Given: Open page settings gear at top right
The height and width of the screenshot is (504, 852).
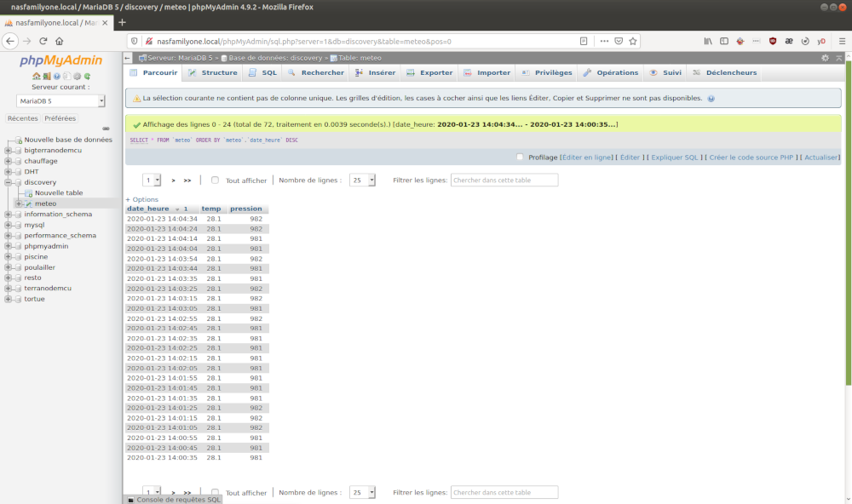Looking at the screenshot, I should pos(825,58).
